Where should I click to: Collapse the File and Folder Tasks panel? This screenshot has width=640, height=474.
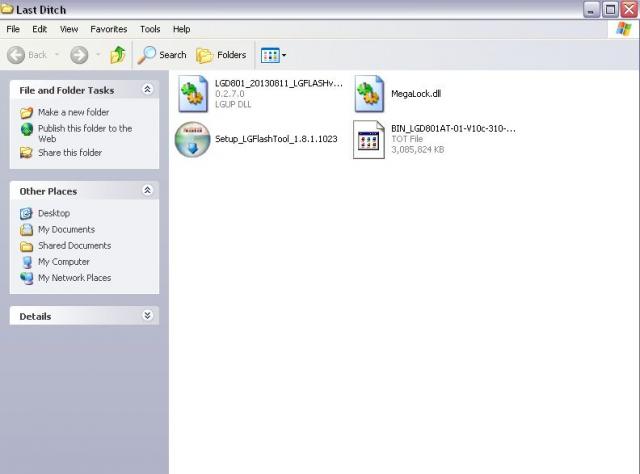click(148, 90)
